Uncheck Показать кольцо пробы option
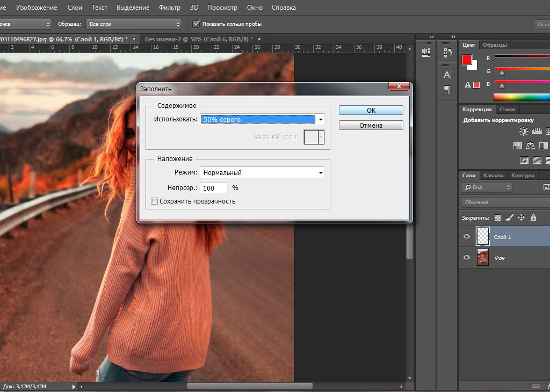Viewport: 550px width, 392px height. 197,24
